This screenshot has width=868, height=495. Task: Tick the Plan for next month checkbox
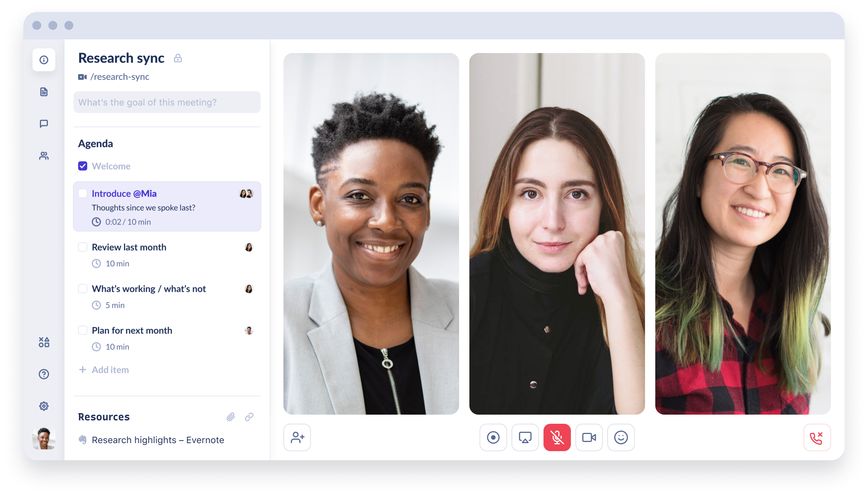83,330
